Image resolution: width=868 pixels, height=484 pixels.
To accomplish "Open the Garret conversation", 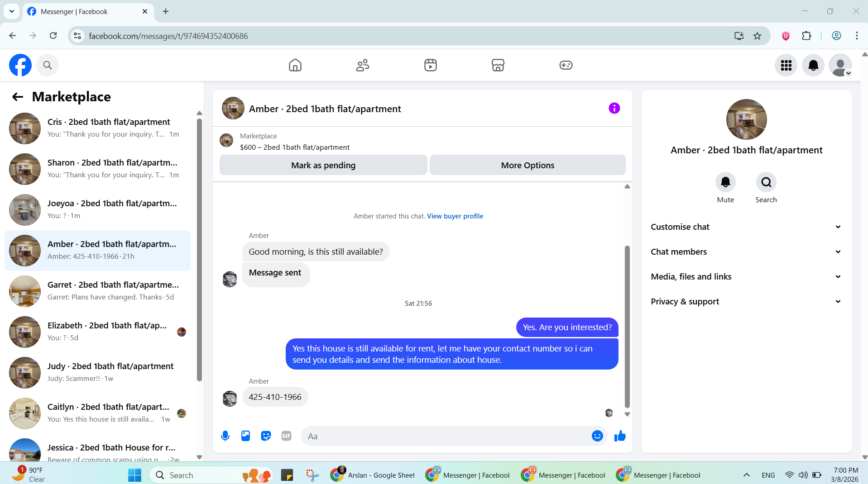I will tap(97, 291).
